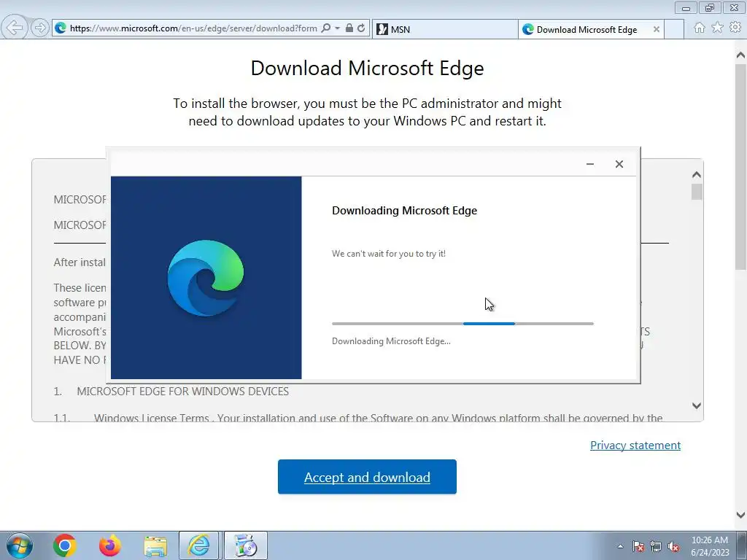Show hidden system tray icons
This screenshot has height=560, width=747.
click(x=620, y=546)
